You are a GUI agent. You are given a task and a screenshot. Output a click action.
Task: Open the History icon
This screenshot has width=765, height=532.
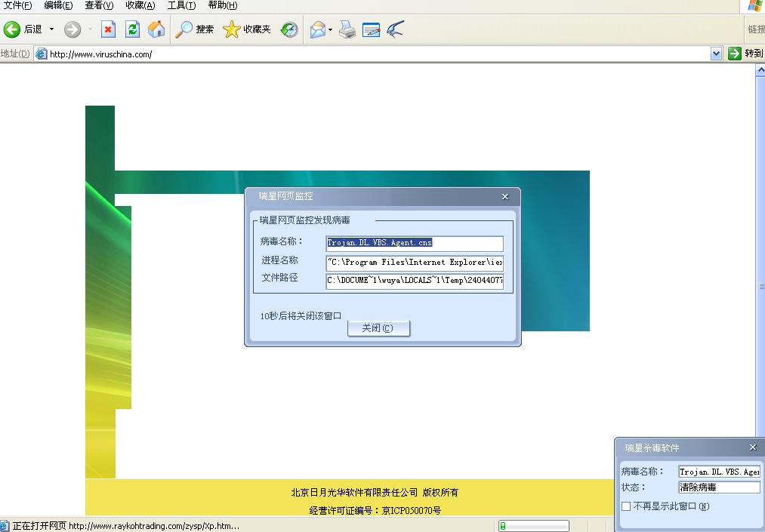pos(288,29)
